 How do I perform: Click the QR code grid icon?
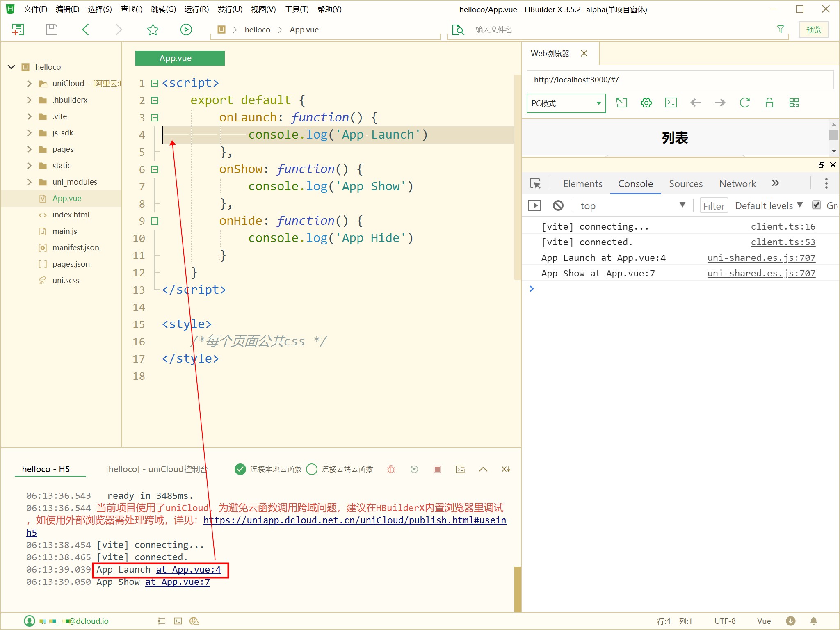(794, 103)
